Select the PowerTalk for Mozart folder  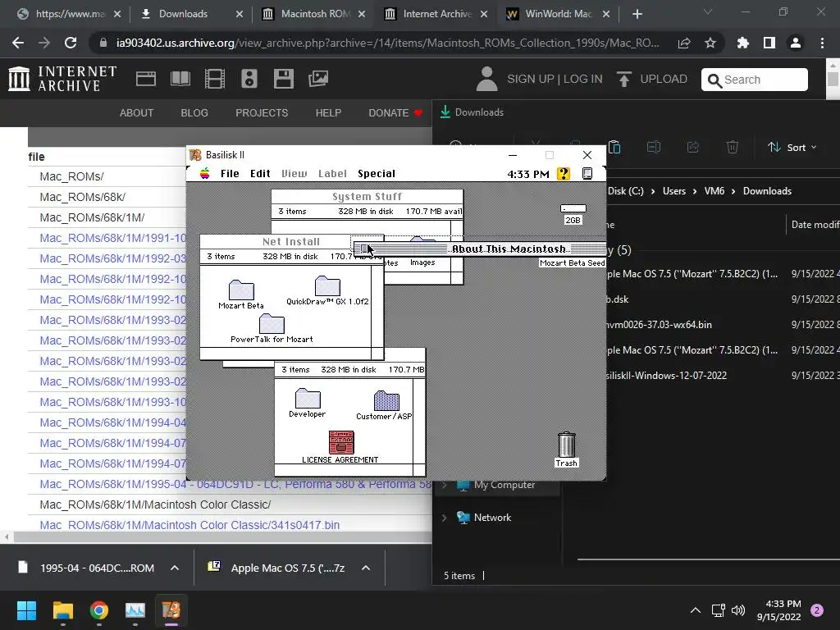point(272,324)
